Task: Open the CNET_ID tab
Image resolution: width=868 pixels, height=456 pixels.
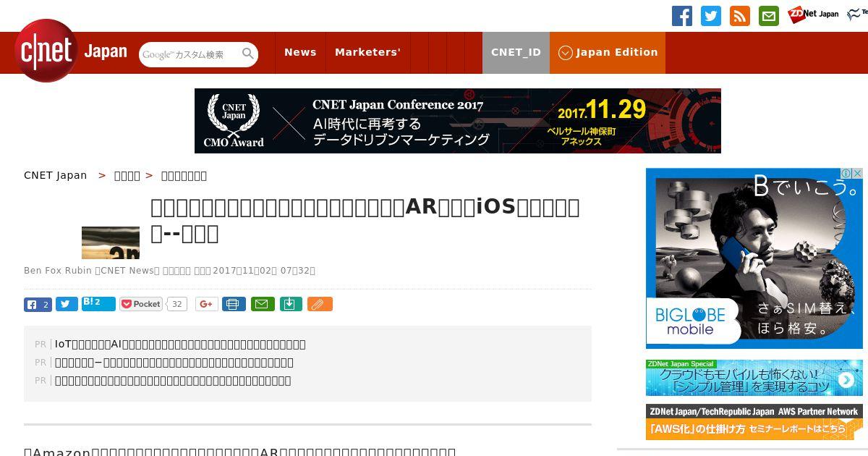Action: (516, 52)
